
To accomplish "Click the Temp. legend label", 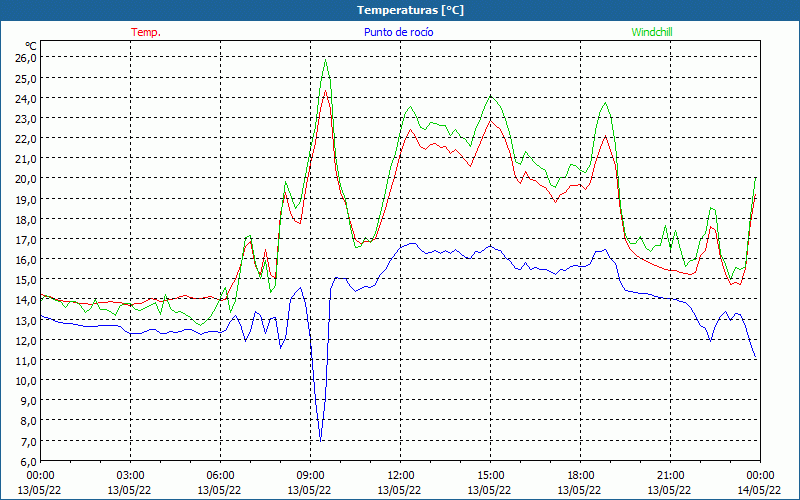I will pyautogui.click(x=146, y=32).
